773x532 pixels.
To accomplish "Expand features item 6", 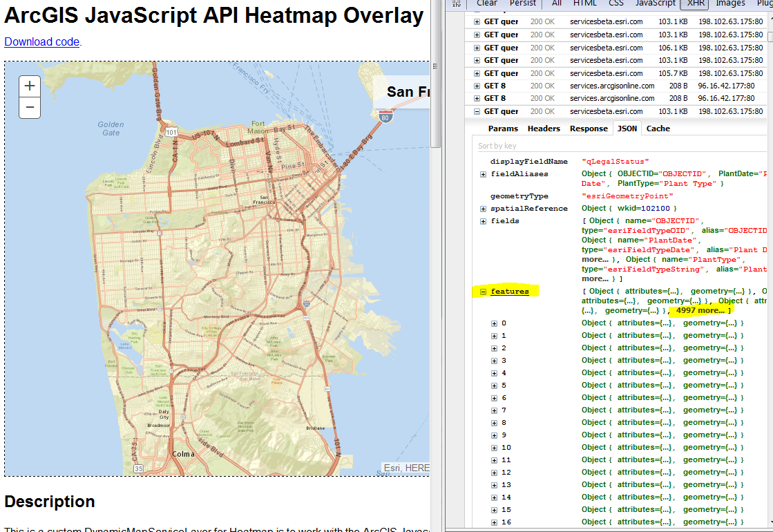I will [494, 398].
